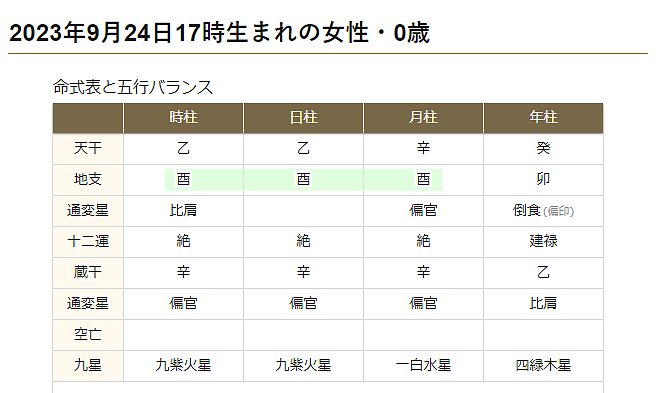Click the 日柱 column header
Image resolution: width=658 pixels, height=393 pixels.
tap(303, 118)
